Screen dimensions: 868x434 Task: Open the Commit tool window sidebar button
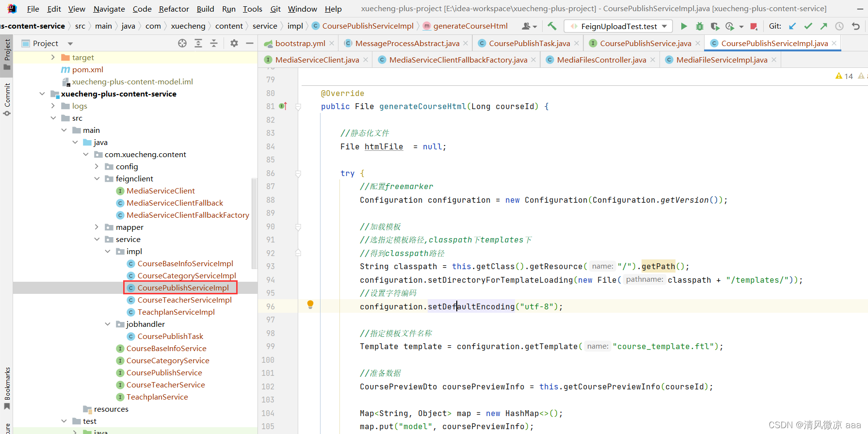coord(7,99)
